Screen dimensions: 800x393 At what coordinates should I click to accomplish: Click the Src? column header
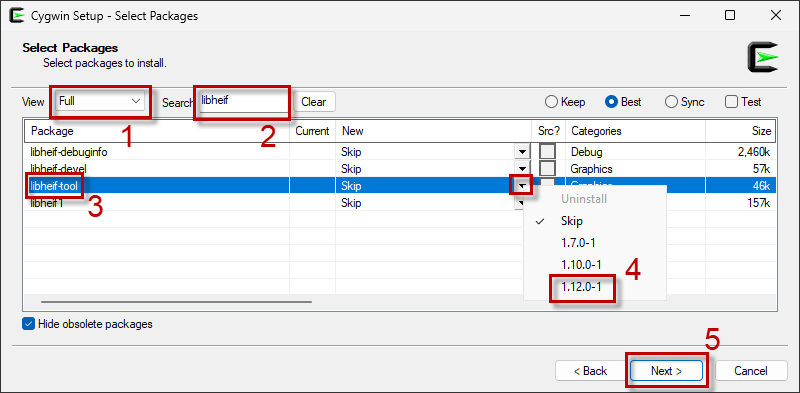pos(548,131)
